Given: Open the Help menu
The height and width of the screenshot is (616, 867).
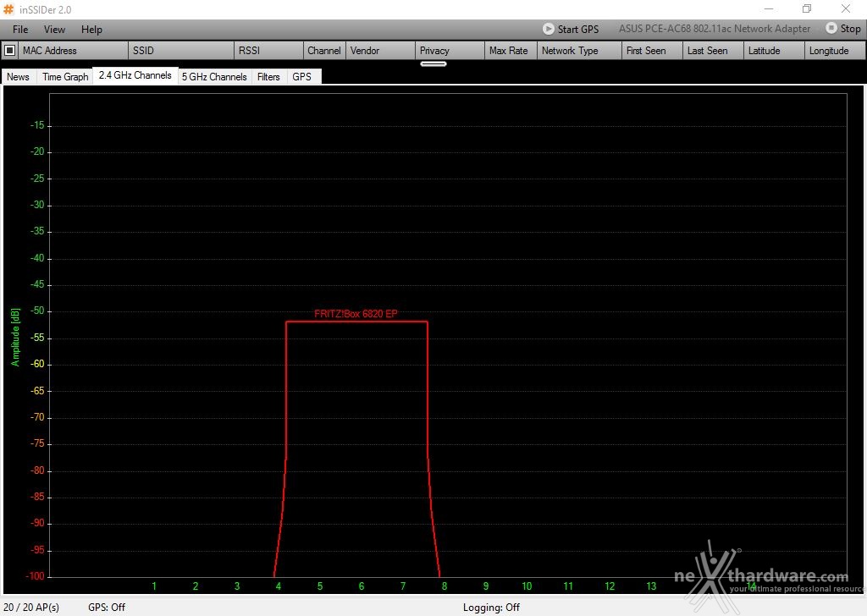Looking at the screenshot, I should 91,30.
